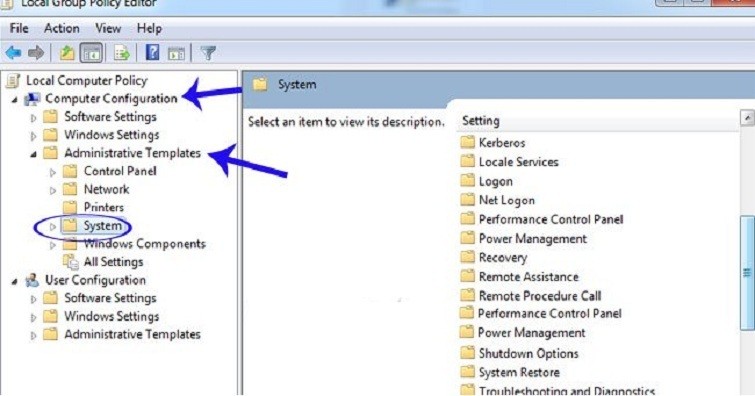Expand the Windows Components tree node
755x396 pixels.
point(53,245)
